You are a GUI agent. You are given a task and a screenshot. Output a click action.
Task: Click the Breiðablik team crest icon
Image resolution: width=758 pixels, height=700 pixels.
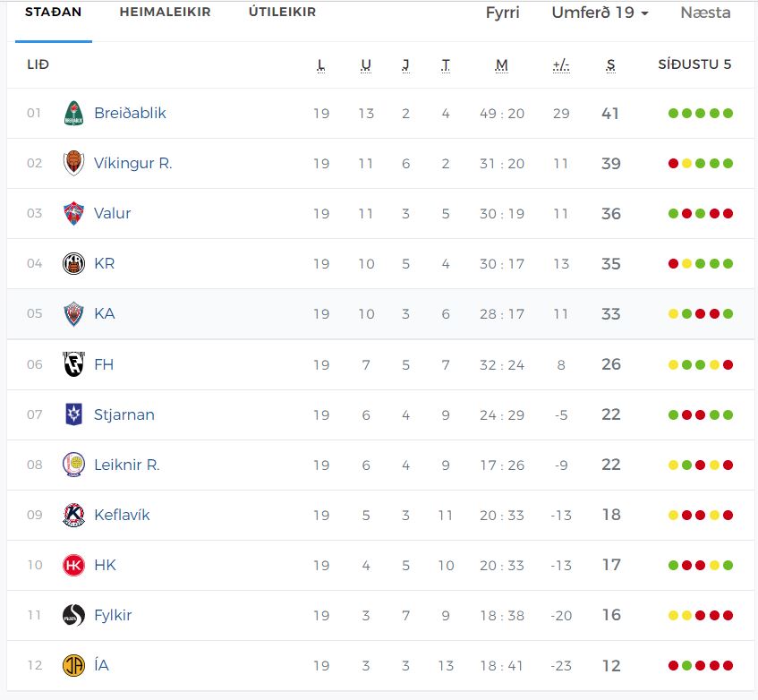[73, 114]
